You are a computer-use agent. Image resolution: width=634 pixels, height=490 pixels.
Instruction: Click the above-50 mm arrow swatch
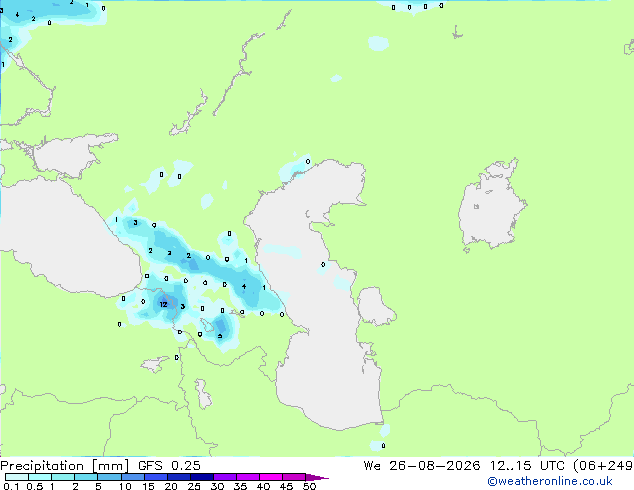tap(317, 477)
